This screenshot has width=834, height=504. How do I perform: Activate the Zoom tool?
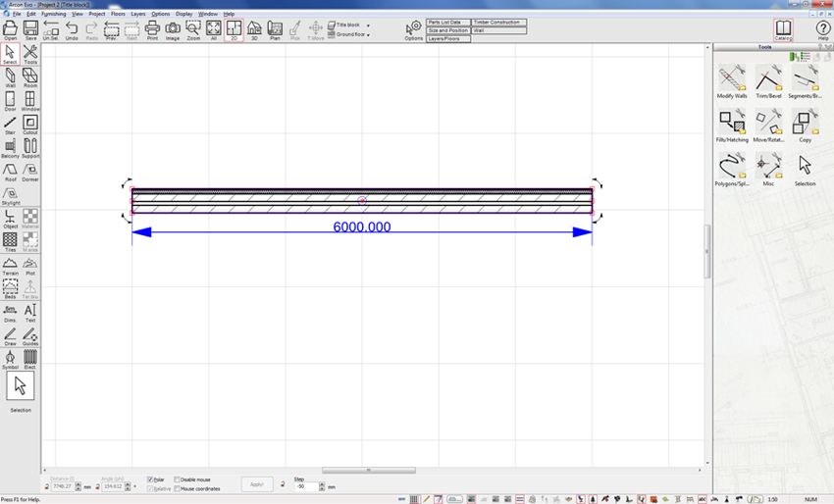193,30
